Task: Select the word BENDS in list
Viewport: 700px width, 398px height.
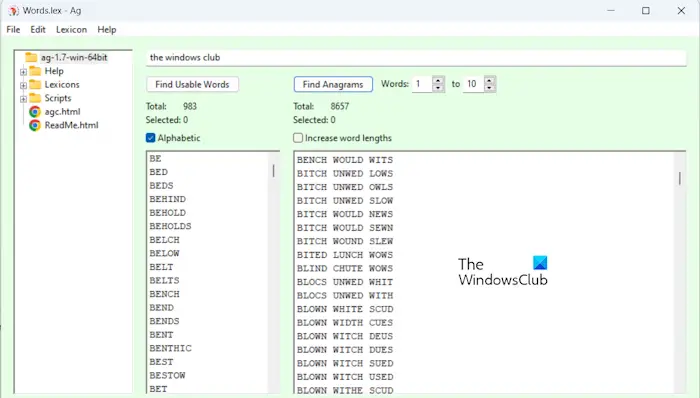Action: tap(164, 321)
